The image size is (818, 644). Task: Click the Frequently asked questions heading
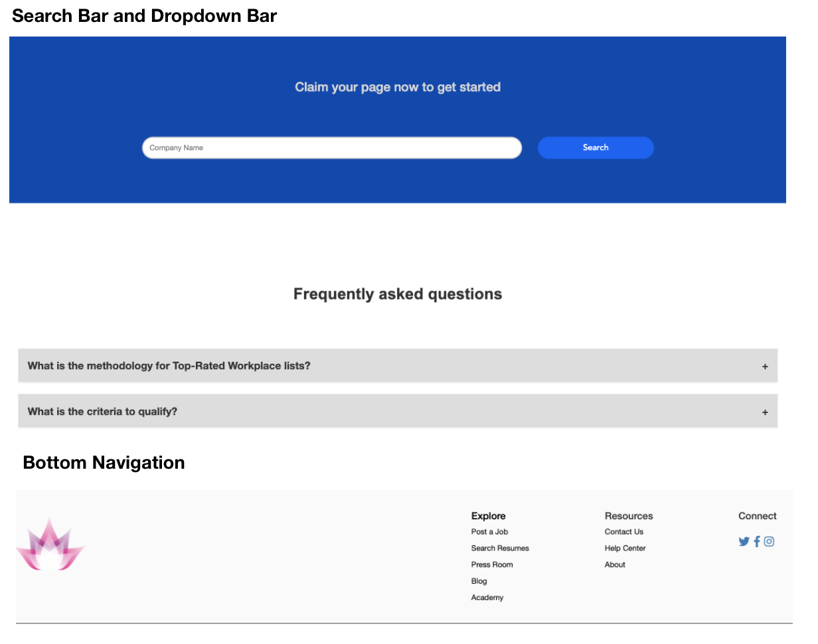pyautogui.click(x=398, y=294)
